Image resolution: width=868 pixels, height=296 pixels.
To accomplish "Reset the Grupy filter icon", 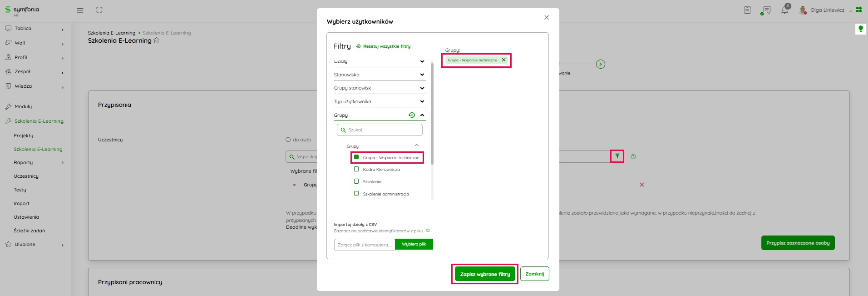I will tap(412, 115).
